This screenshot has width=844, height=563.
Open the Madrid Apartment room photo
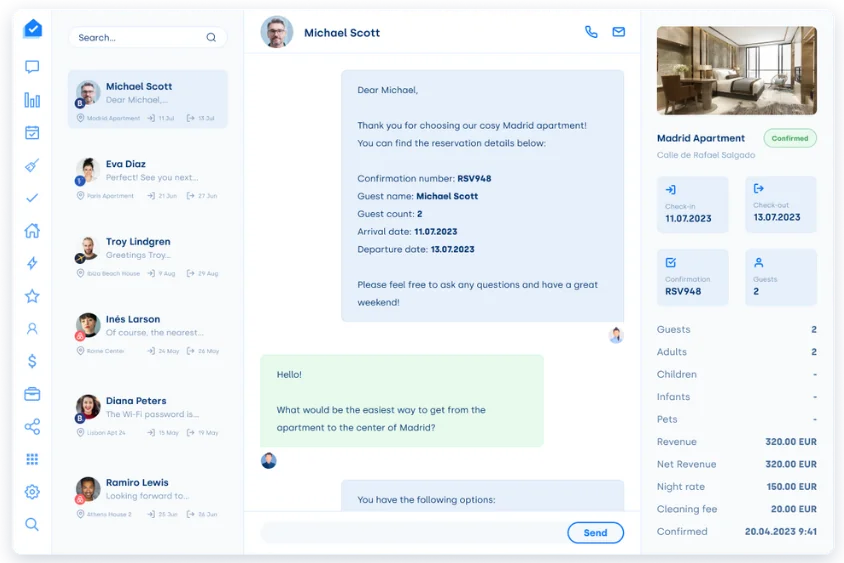point(736,71)
